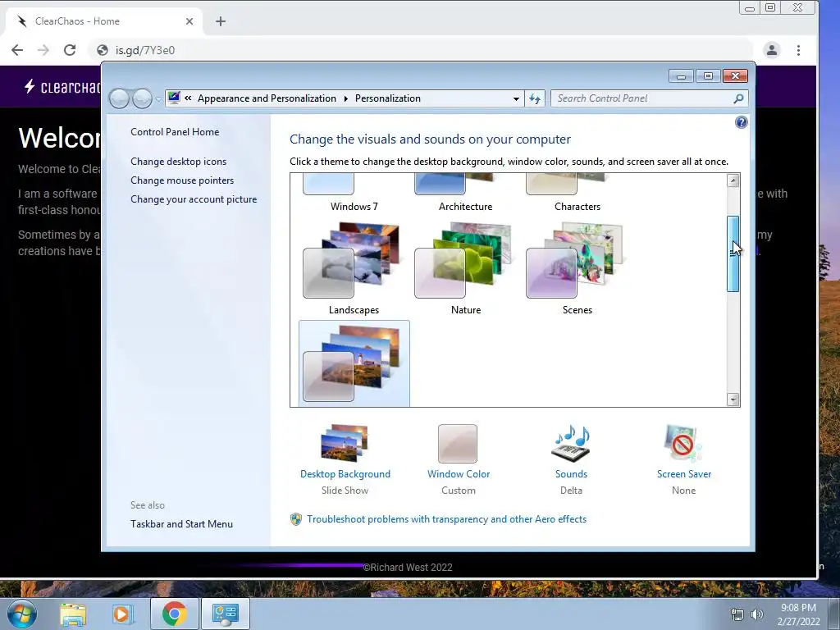Screen dimensions: 840x630
Task: Open Windows Explorer from the taskbar
Action: (73, 614)
